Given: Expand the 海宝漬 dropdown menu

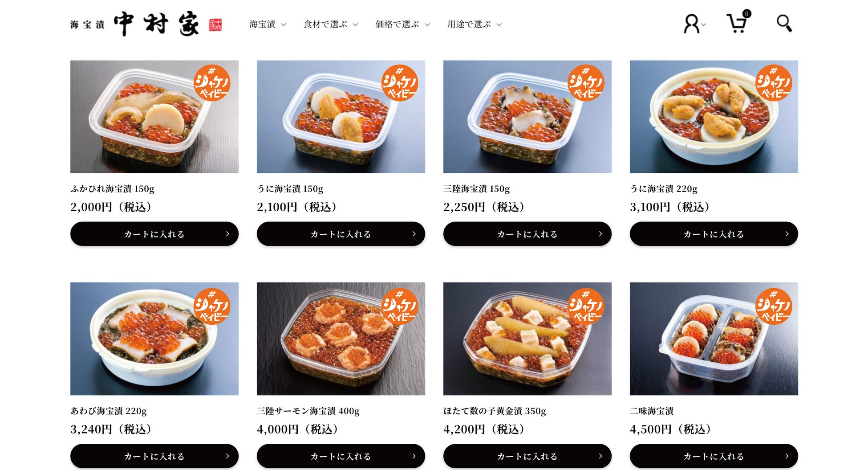Looking at the screenshot, I should (268, 25).
